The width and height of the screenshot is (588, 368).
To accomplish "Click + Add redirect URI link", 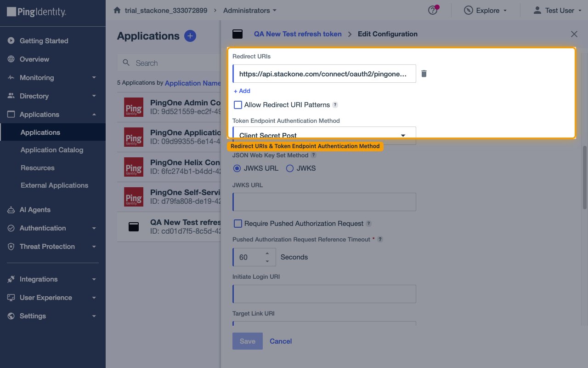I will coord(242,91).
